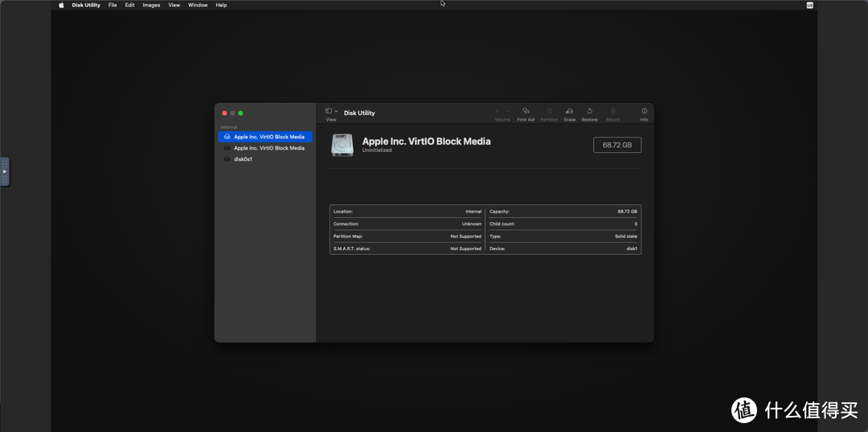Click the add Volume plus icon
Image resolution: width=868 pixels, height=432 pixels.
pos(497,111)
